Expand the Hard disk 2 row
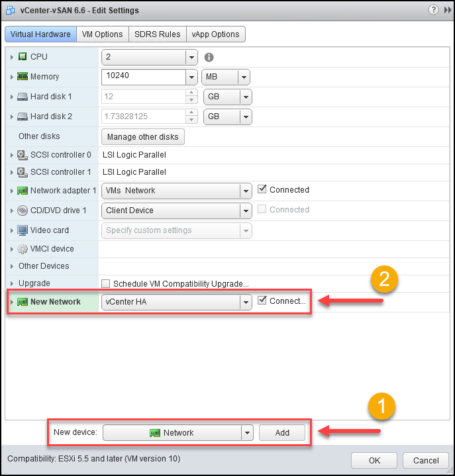The width and height of the screenshot is (455, 476). tap(11, 117)
